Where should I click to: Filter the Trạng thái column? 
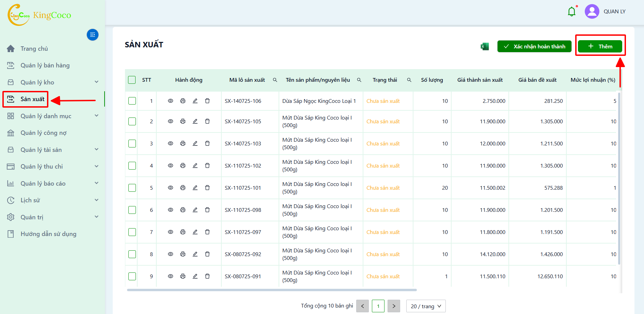click(x=409, y=80)
